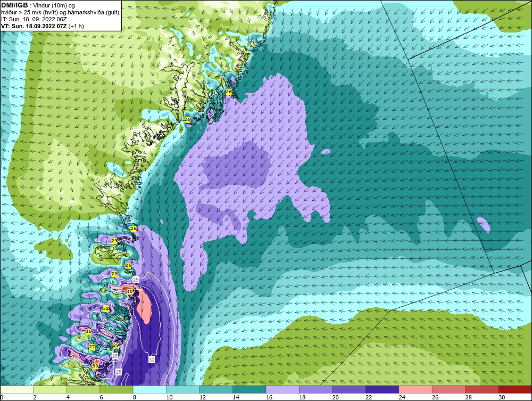
Task: Click the 6–8 m/s olive green legend swatch
Action: tap(117, 389)
